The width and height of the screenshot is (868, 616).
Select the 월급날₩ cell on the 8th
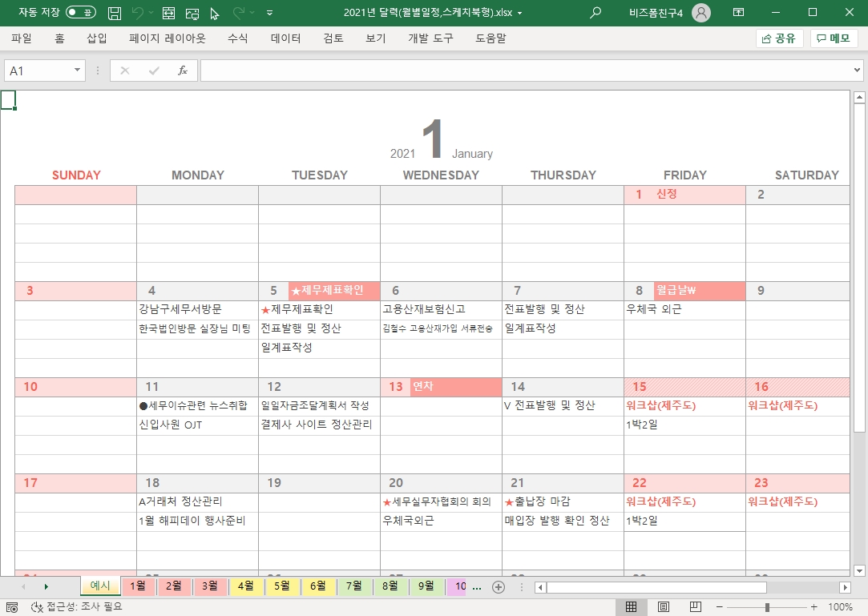(700, 291)
